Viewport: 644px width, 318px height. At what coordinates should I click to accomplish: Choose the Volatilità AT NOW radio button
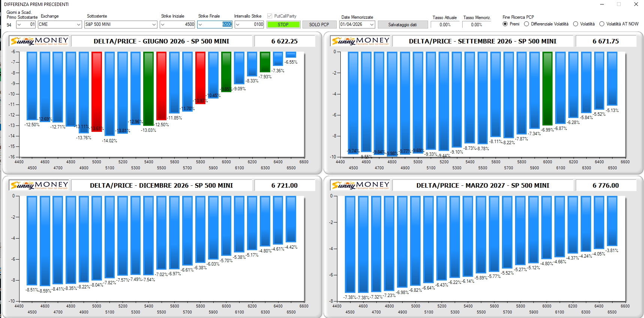pyautogui.click(x=602, y=24)
